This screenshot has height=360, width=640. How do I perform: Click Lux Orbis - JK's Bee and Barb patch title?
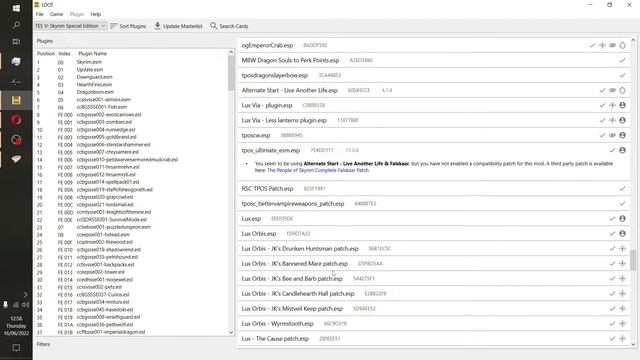(292, 279)
